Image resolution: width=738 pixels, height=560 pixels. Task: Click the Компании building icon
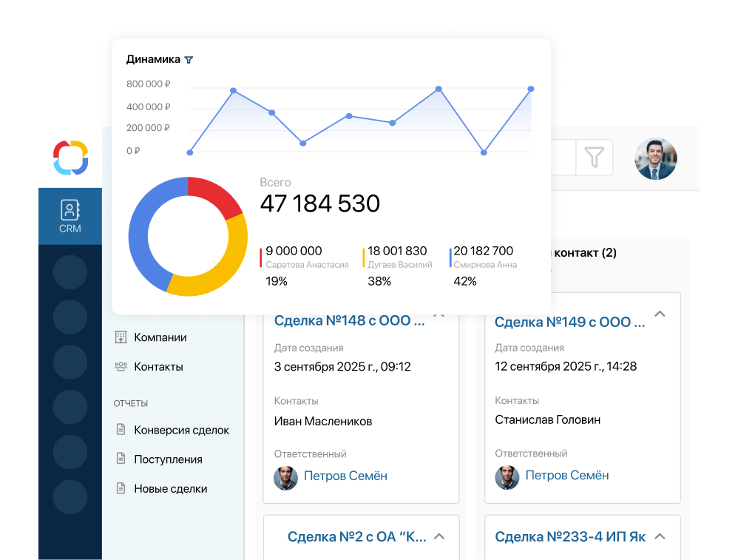click(121, 337)
